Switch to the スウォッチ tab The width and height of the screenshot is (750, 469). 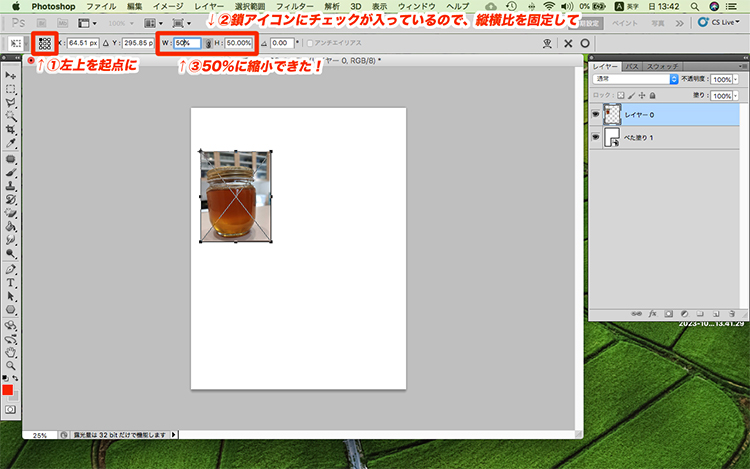662,66
